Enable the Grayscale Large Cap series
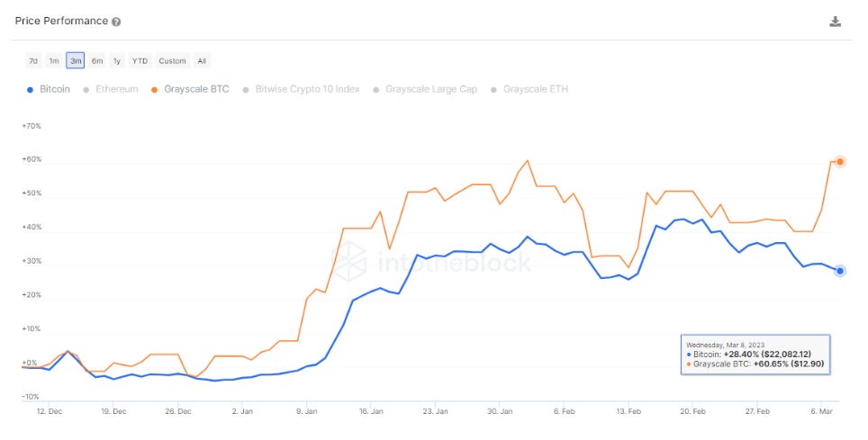Viewport: 868px width, 440px height. point(425,89)
